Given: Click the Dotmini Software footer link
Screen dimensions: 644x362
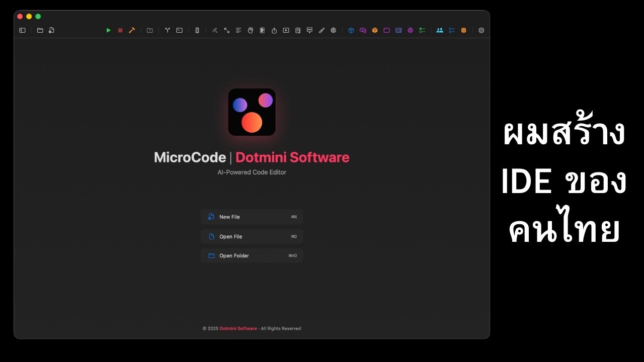Looking at the screenshot, I should pyautogui.click(x=238, y=328).
